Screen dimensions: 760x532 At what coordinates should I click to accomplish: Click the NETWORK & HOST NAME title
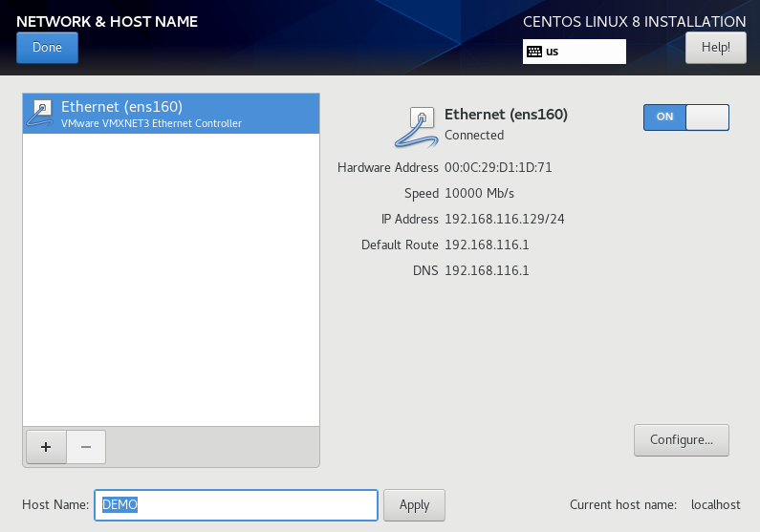107,22
